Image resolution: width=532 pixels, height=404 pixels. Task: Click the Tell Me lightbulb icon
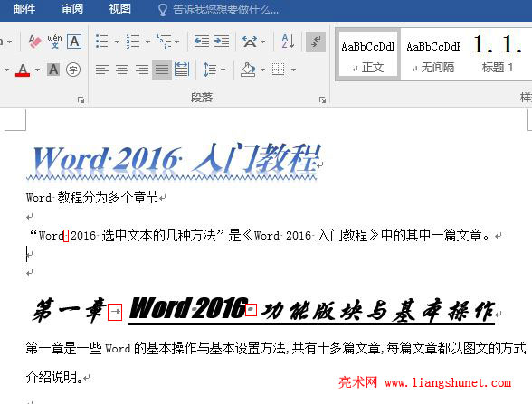[163, 10]
